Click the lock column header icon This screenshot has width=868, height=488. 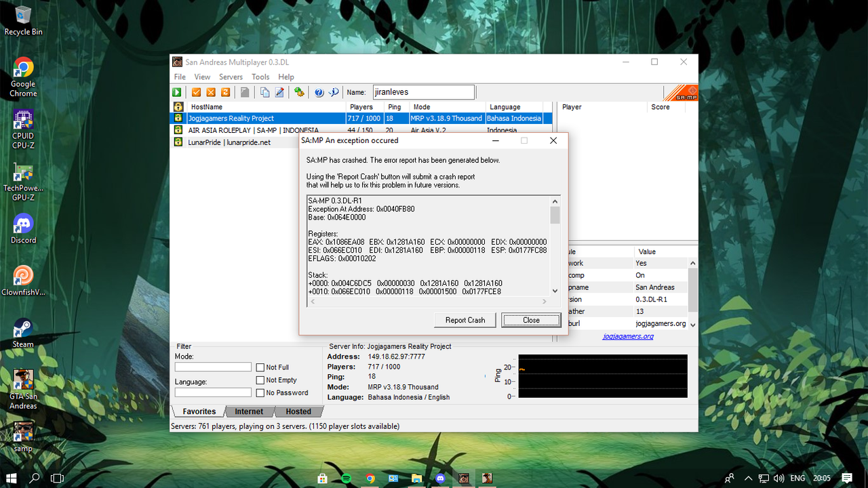click(178, 106)
